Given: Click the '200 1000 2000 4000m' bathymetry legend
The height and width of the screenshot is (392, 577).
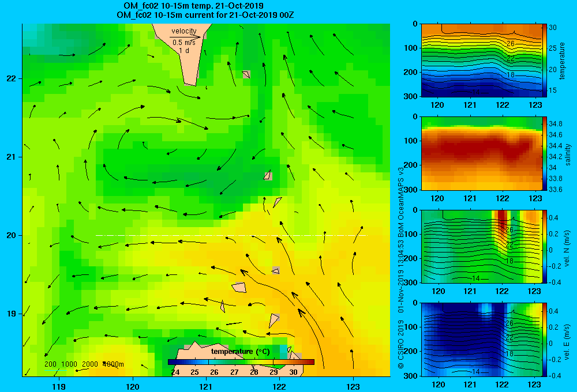Looking at the screenshot, I should pyautogui.click(x=84, y=364).
